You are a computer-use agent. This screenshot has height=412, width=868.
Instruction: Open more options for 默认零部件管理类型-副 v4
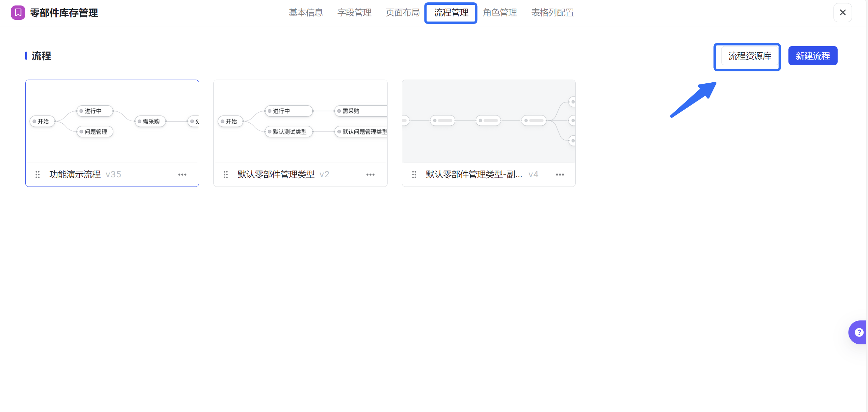click(x=560, y=175)
